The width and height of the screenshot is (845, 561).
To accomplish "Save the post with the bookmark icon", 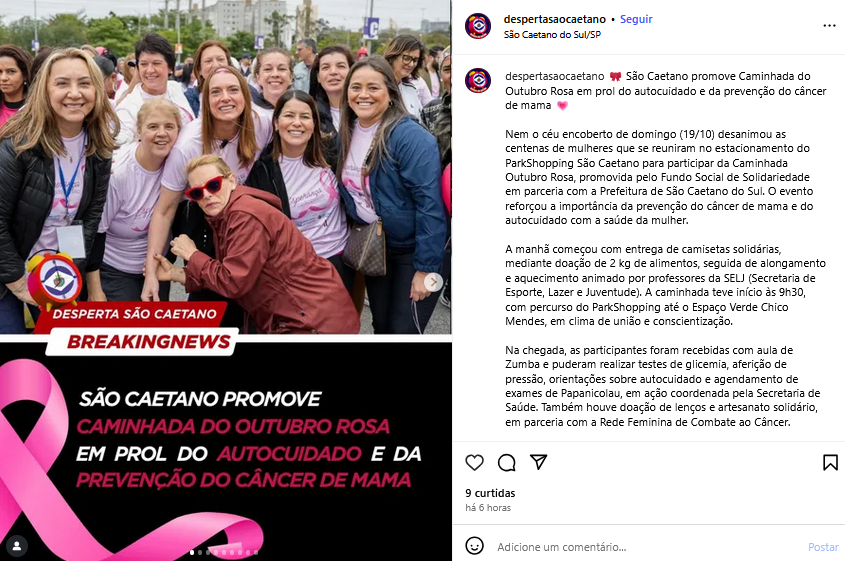I will (x=830, y=462).
